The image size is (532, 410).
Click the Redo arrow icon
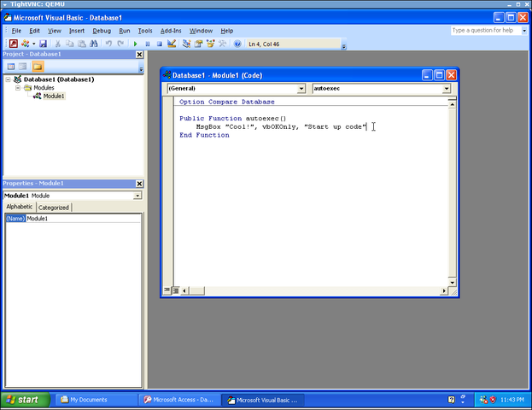[x=120, y=44]
